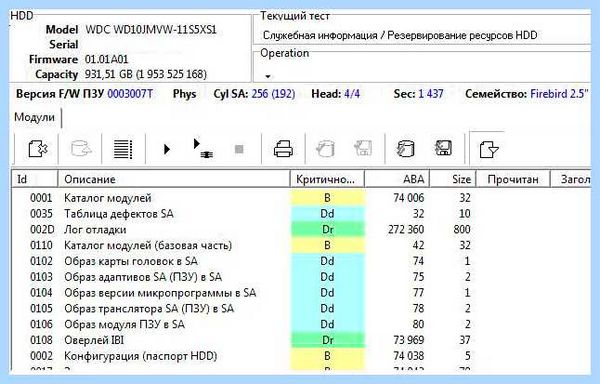The width and height of the screenshot is (600, 384).
Task: Select row Таблица дефектов SA
Action: click(301, 213)
